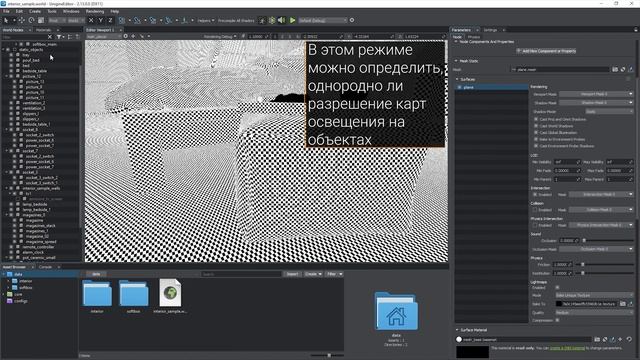Toggle Cast Proj and Omni Shadows checkbox
The height and width of the screenshot is (360, 640).
pos(536,119)
